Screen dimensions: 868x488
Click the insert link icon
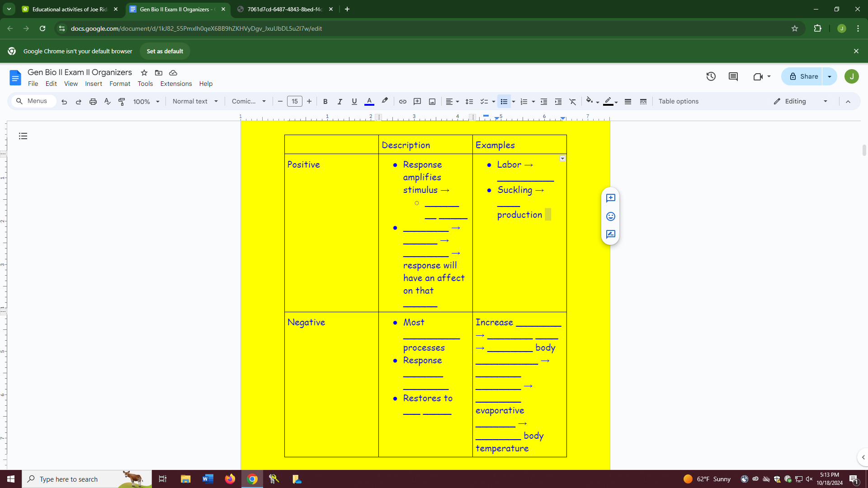click(x=402, y=102)
